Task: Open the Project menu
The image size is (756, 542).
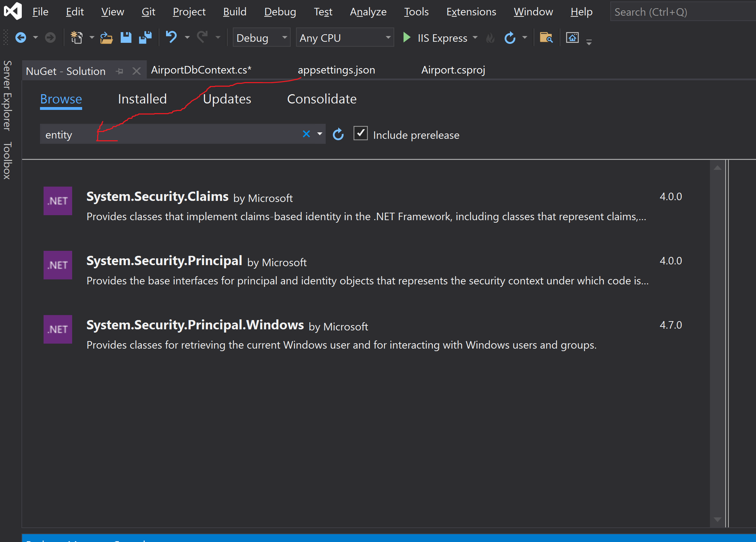Action: point(189,12)
